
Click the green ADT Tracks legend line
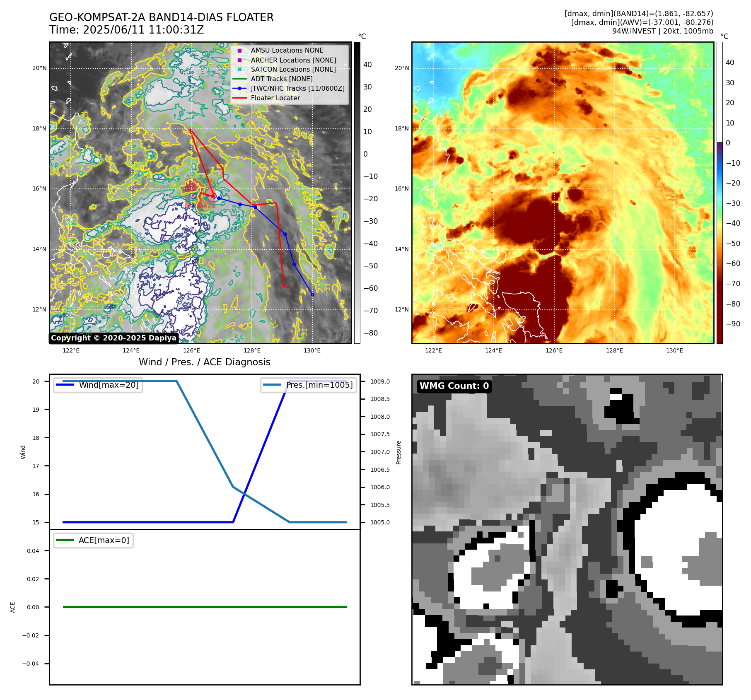[239, 79]
